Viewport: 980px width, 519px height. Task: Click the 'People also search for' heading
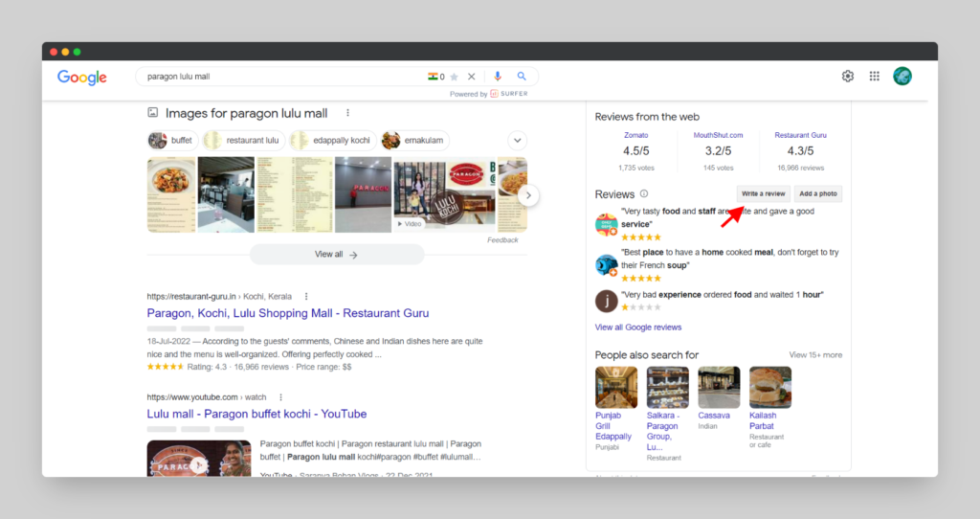(646, 355)
